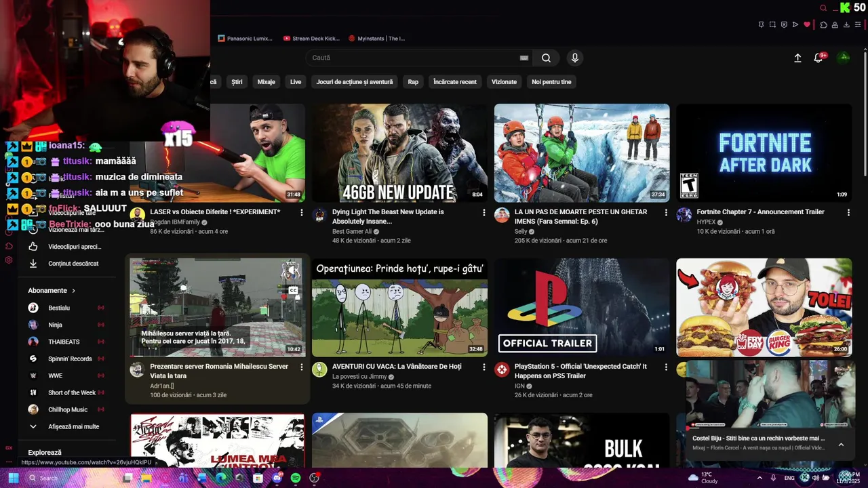
Task: Expand the Abonamente section chevron
Action: tap(73, 291)
